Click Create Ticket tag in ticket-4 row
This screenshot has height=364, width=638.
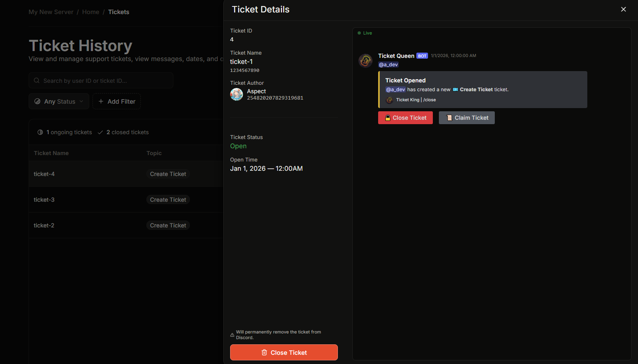tap(168, 174)
